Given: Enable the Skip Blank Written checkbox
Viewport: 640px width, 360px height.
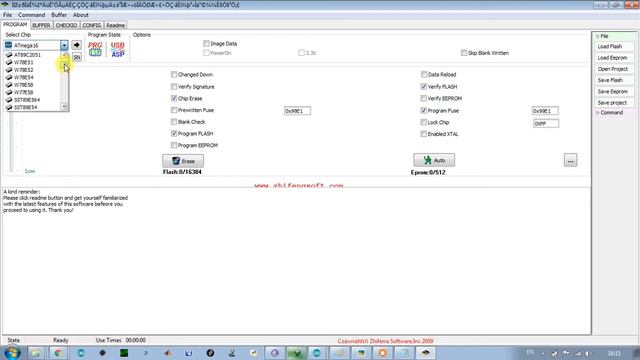Looking at the screenshot, I should pyautogui.click(x=464, y=53).
